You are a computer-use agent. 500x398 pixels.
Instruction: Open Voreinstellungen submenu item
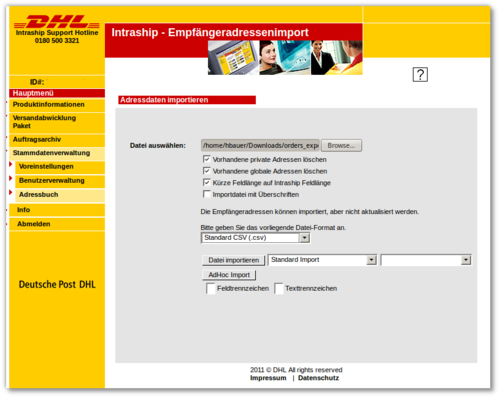tap(60, 167)
